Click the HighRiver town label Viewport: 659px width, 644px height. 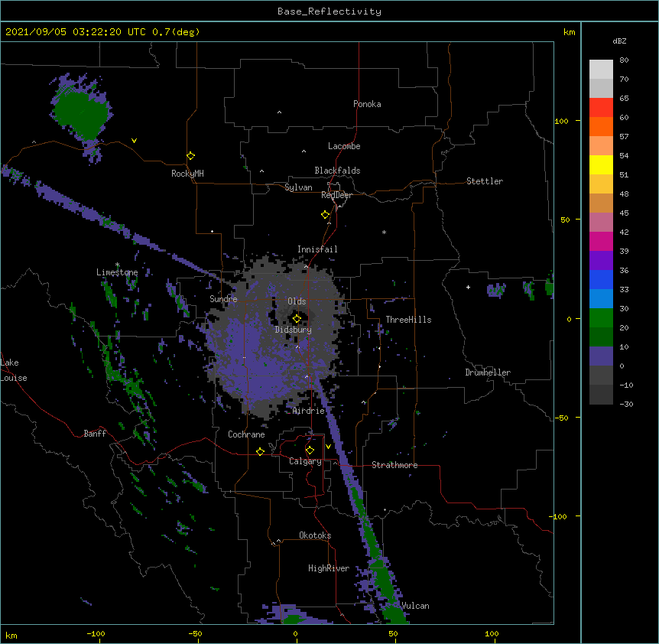(329, 568)
